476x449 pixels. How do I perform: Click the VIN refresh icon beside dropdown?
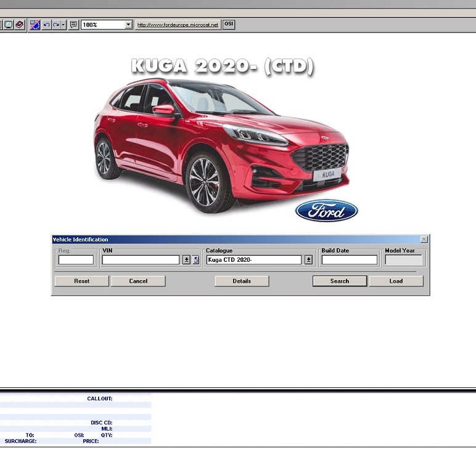tap(196, 260)
